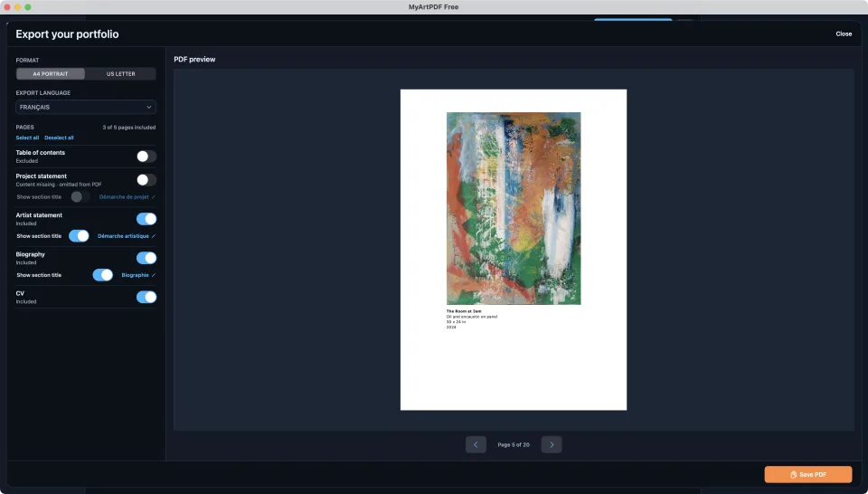Open the Export Language dropdown
The height and width of the screenshot is (494, 868).
click(x=86, y=107)
